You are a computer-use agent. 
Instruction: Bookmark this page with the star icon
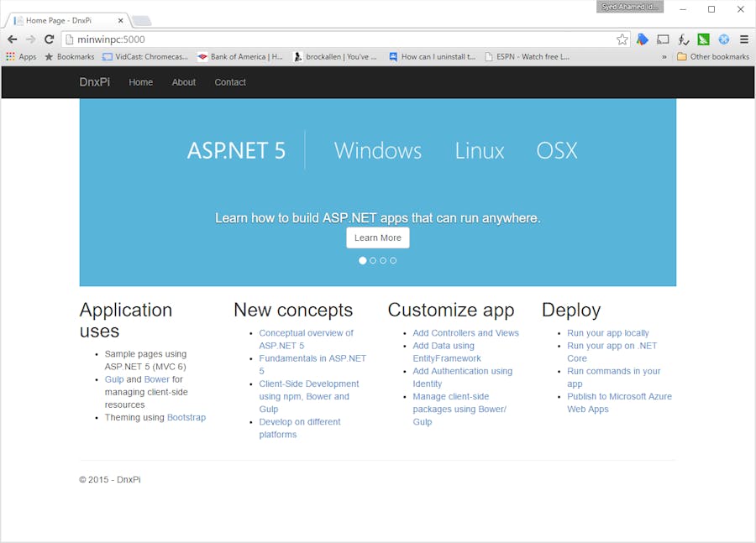(x=621, y=39)
